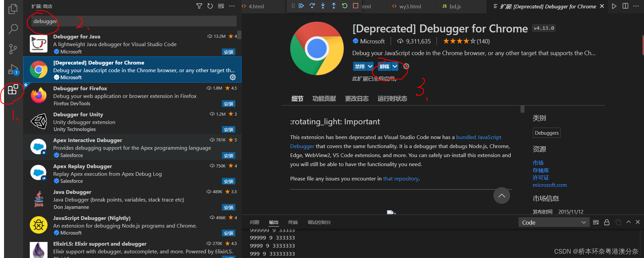The width and height of the screenshot is (644, 258).
Task: Switch to the 问题 problems panel tab
Action: 254,222
